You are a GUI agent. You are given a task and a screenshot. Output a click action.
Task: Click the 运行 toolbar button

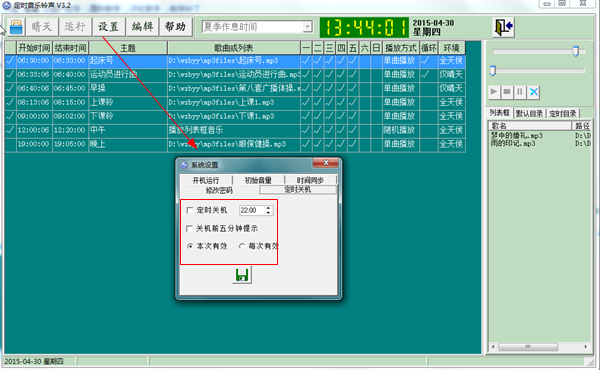click(x=75, y=27)
